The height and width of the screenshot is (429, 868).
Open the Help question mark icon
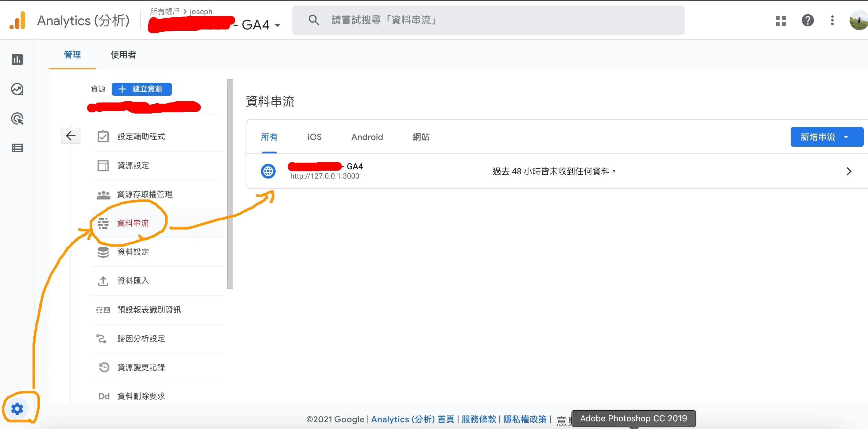(x=807, y=20)
